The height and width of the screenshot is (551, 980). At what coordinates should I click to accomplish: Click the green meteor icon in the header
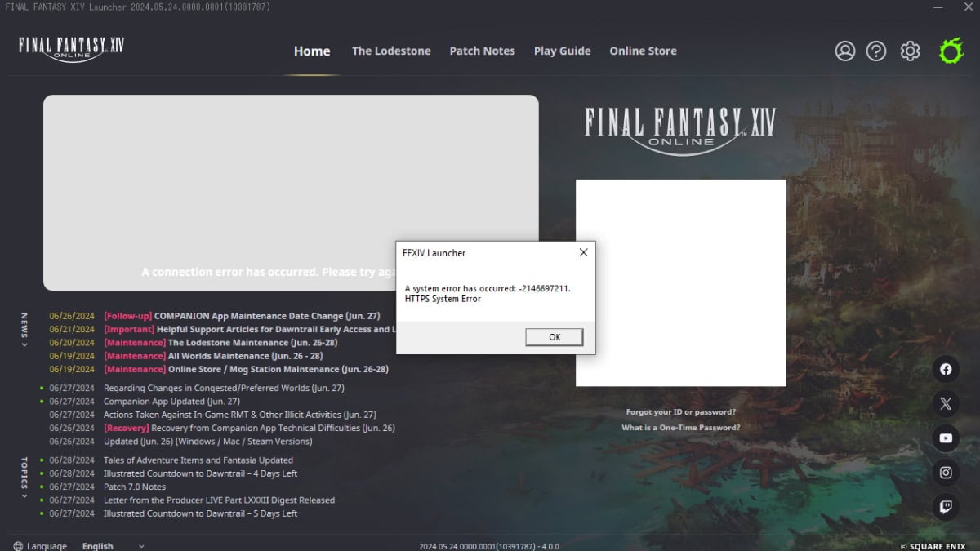click(951, 51)
